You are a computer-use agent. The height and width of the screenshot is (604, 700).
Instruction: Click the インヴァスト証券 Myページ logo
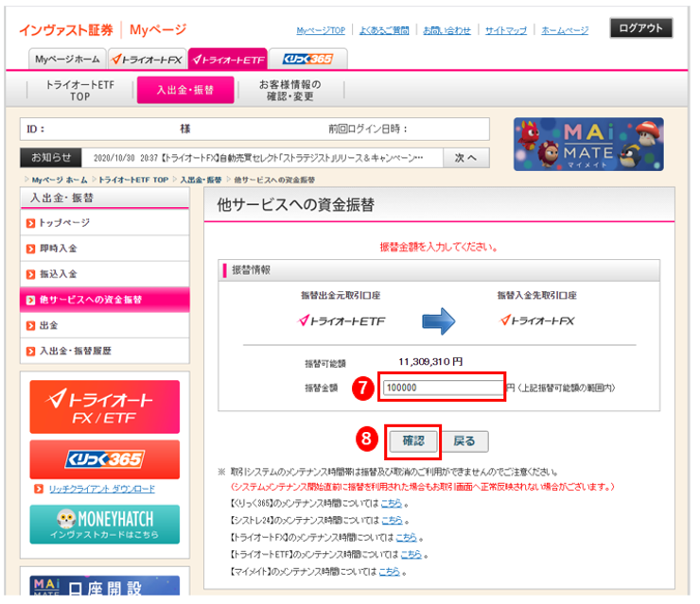(x=103, y=30)
